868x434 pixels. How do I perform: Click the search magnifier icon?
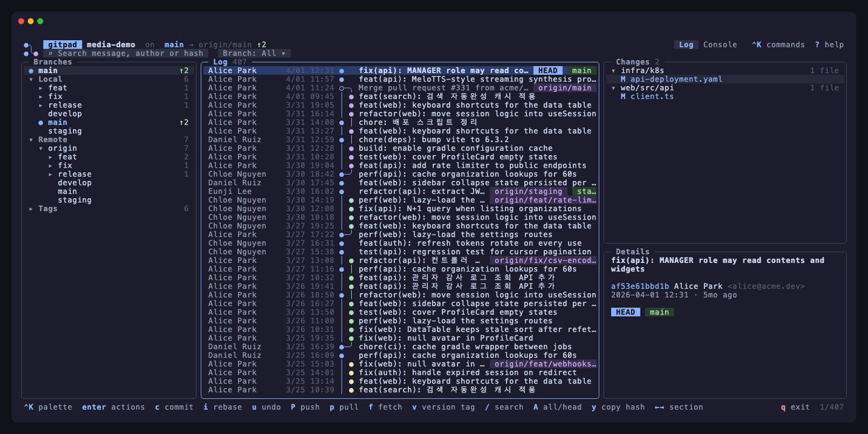click(51, 53)
